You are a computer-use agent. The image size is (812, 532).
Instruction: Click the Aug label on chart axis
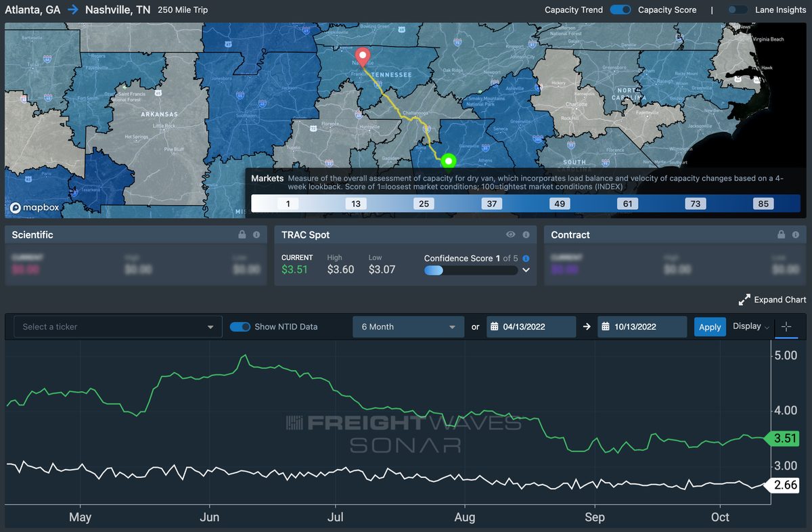pyautogui.click(x=466, y=517)
